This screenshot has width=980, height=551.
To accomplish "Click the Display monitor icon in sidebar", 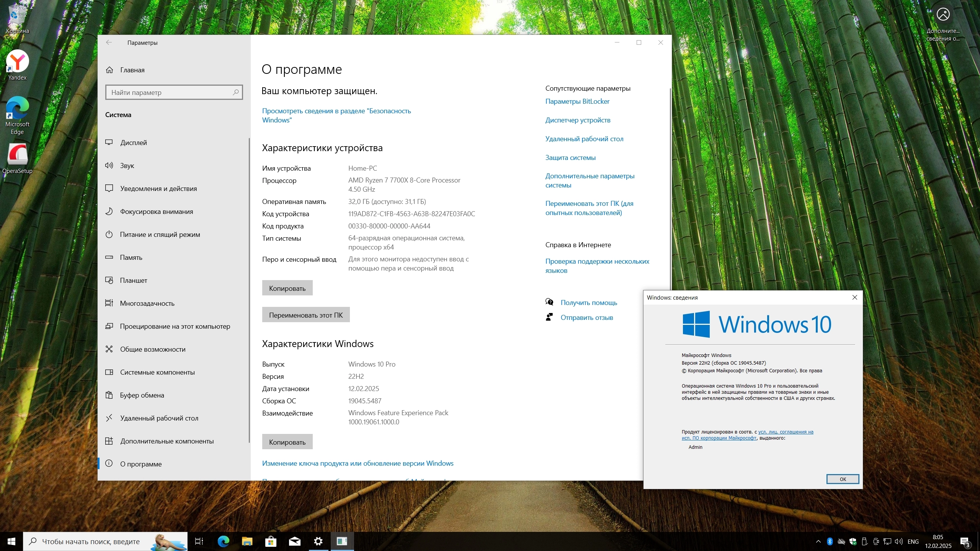I will 109,142.
